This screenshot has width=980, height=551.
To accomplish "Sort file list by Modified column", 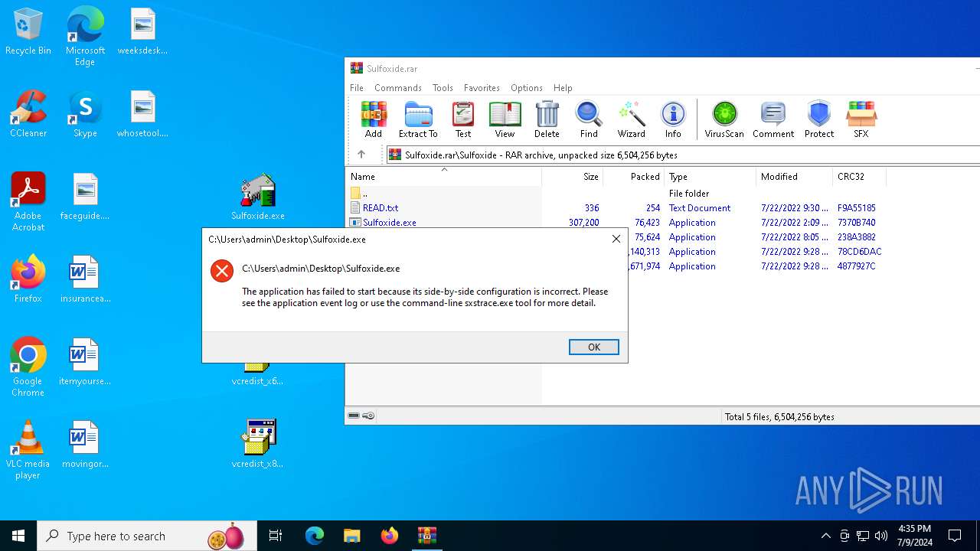I will (795, 177).
